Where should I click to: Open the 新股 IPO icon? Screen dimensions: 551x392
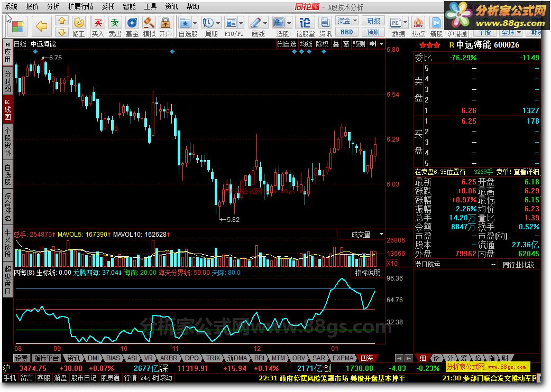[436, 23]
